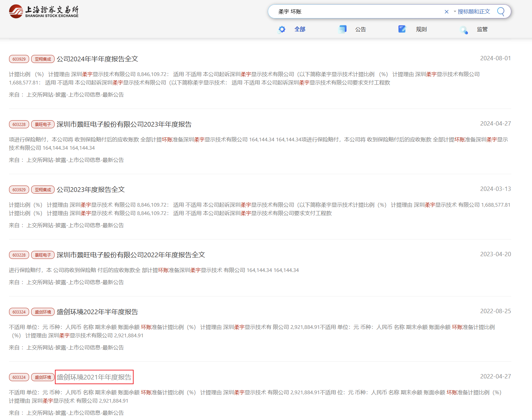Screen dimensions: 532x420
Task: Click 603324 tag on 2021年年度报告 result
Action: coord(19,377)
